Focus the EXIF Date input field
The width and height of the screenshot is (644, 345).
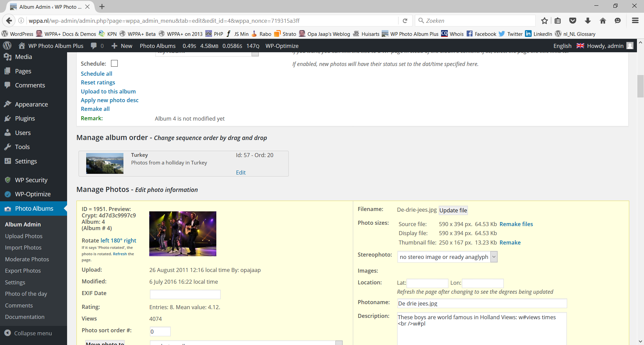[x=185, y=294]
